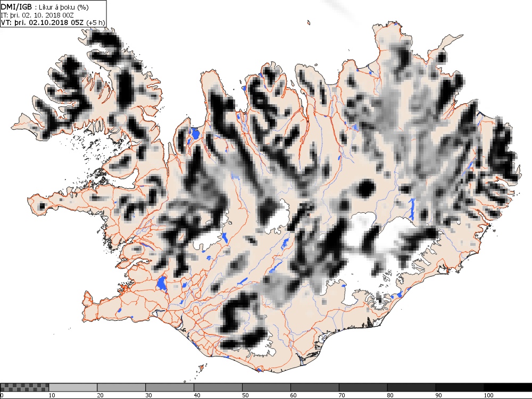This screenshot has height=399, width=532.
Task: Click the legend label '60'
Action: point(294,395)
